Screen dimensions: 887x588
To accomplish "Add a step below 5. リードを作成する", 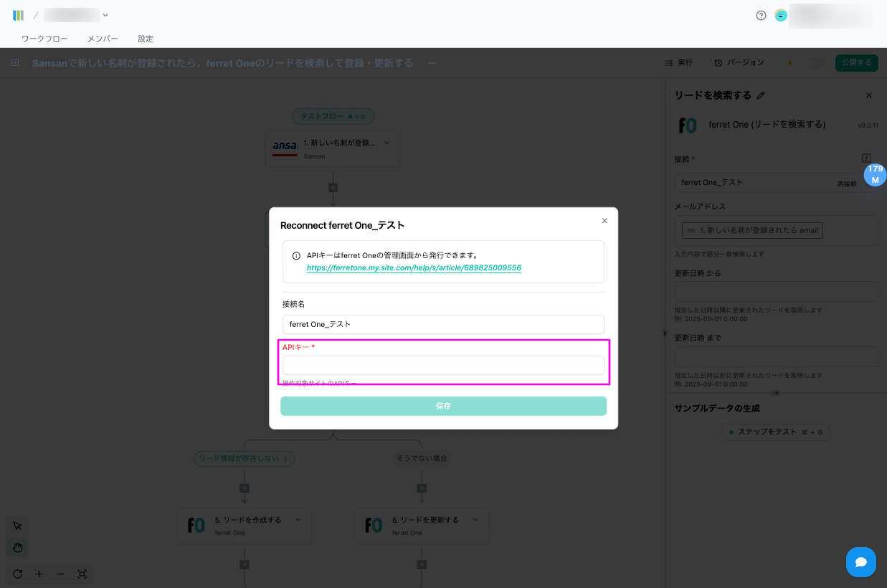I will [x=244, y=564].
